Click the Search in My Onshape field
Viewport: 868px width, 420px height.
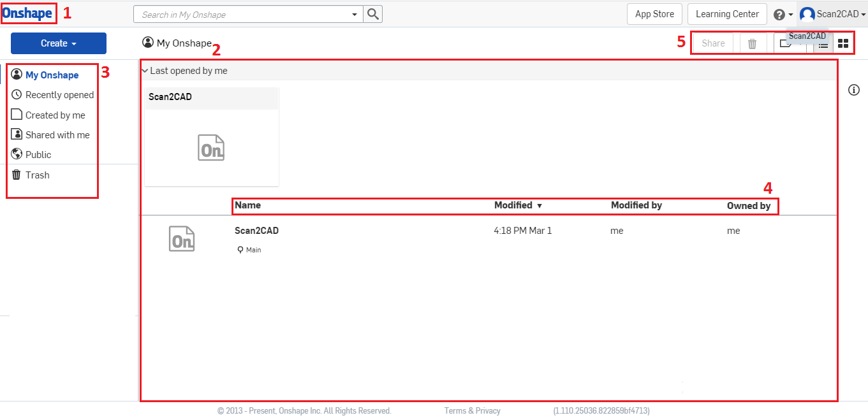click(242, 14)
